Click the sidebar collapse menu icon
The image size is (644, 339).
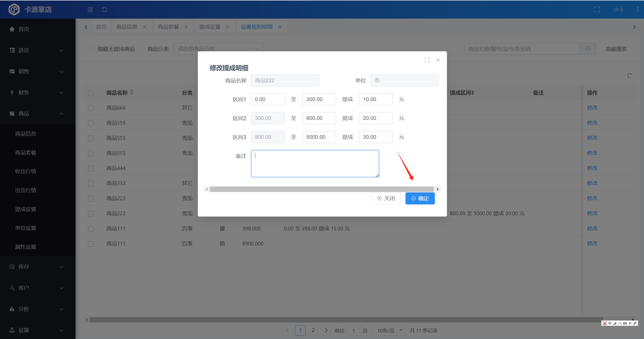tap(90, 10)
